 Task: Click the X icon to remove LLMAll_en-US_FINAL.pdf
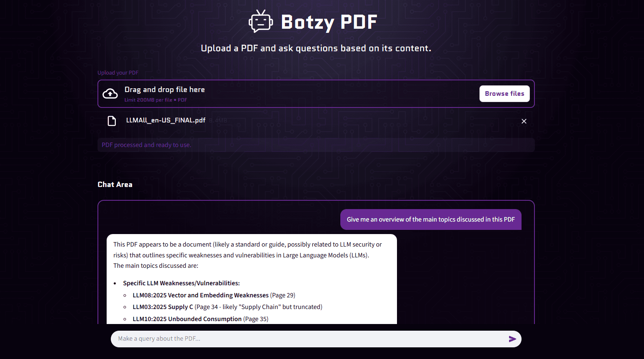click(524, 121)
